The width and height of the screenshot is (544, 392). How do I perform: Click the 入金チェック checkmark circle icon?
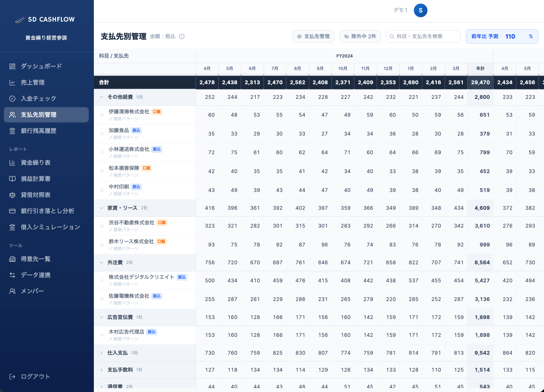12,98
